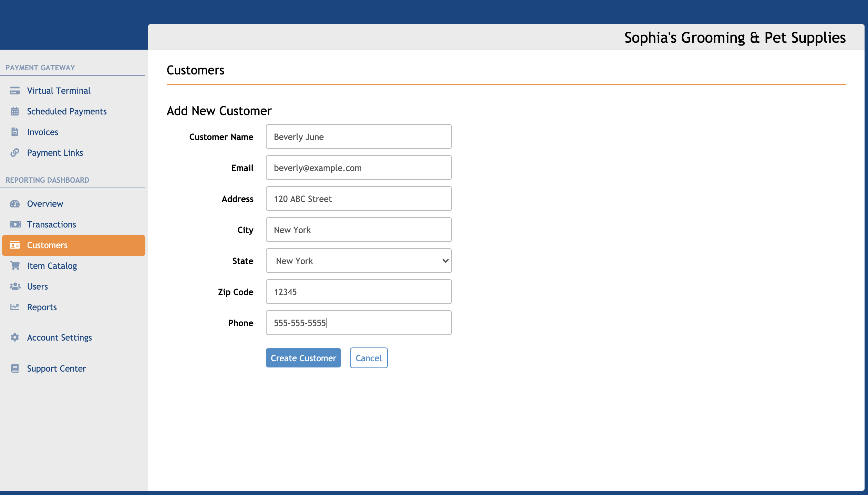This screenshot has height=495, width=868.
Task: Click the Cancel button
Action: [369, 358]
